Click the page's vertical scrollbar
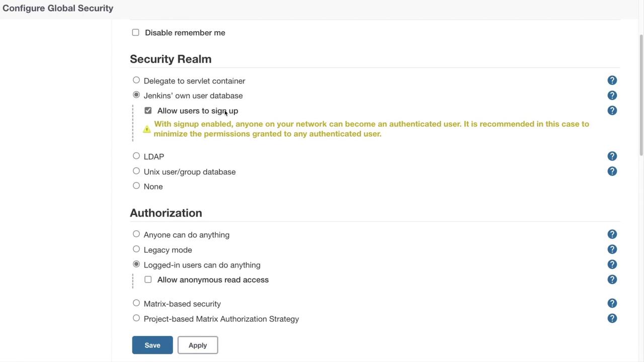644x362 pixels. 641,96
